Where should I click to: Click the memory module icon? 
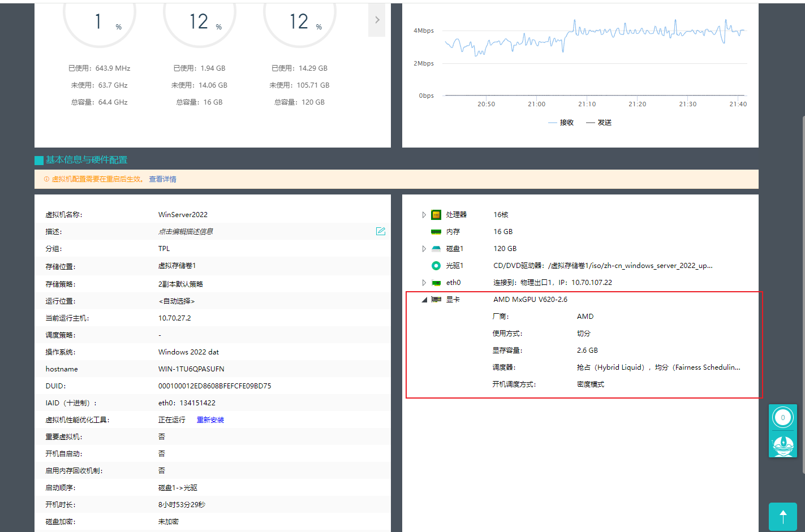click(436, 232)
